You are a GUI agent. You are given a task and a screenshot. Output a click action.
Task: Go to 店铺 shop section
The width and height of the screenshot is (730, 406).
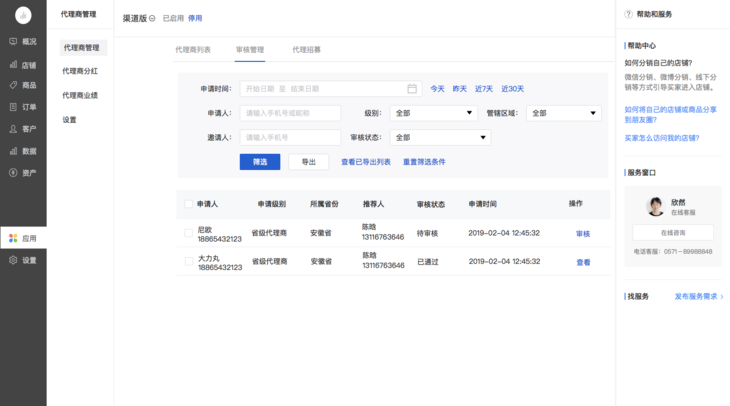coord(22,64)
